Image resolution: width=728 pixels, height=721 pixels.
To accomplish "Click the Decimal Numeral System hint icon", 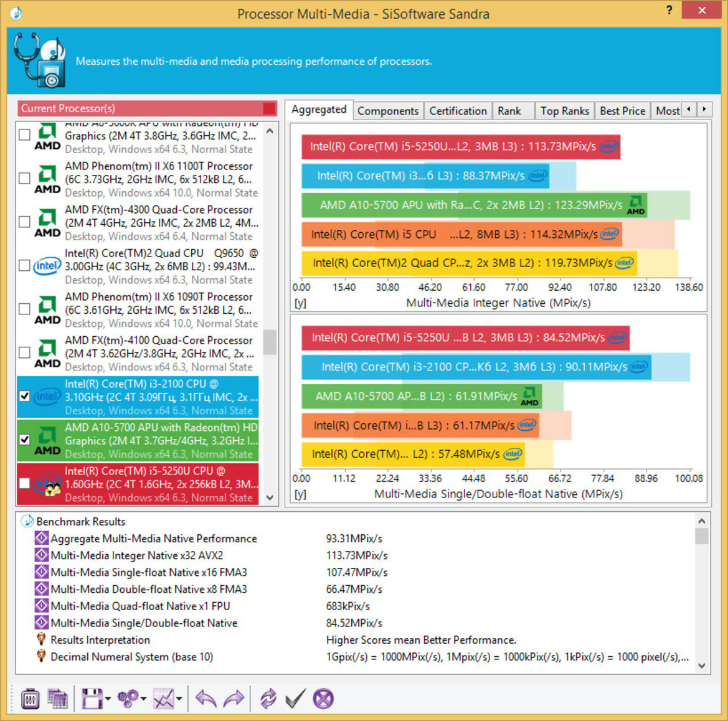I will [x=41, y=656].
